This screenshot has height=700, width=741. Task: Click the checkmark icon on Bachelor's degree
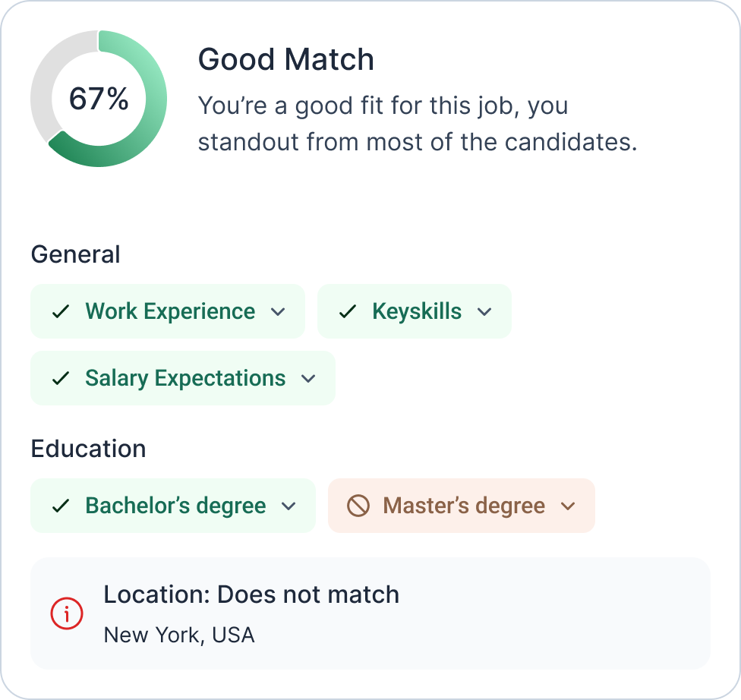pyautogui.click(x=62, y=505)
